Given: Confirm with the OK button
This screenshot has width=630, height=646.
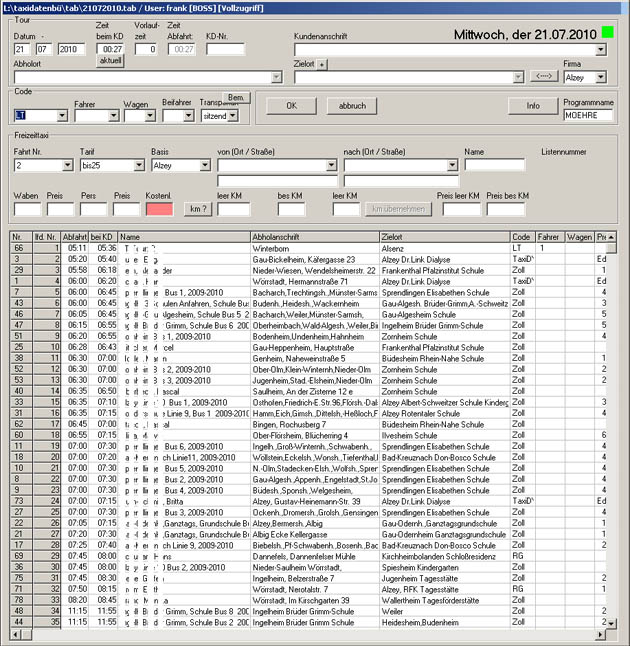Looking at the screenshot, I should coord(290,105).
